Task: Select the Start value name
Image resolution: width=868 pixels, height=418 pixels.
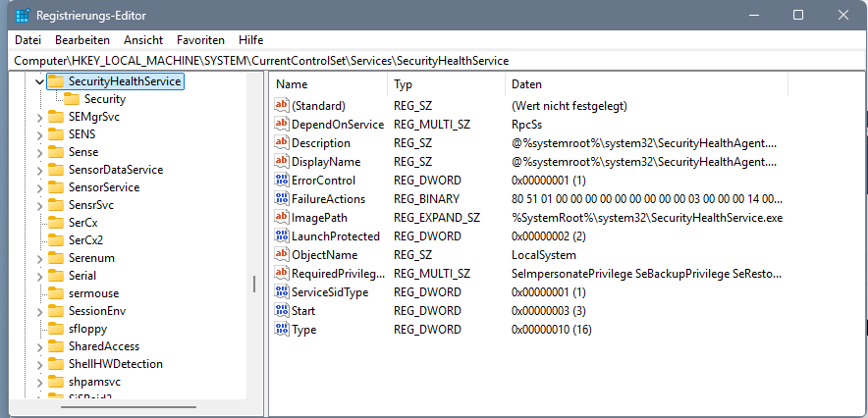Action: 303,311
